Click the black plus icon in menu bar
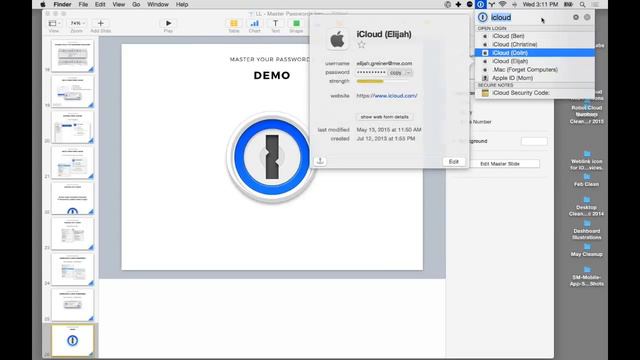 pos(458,4)
